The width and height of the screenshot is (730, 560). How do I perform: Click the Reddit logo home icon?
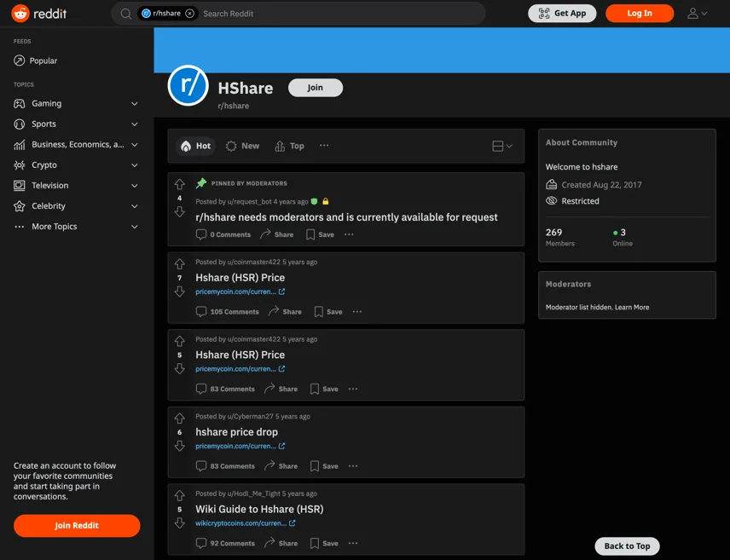click(20, 14)
